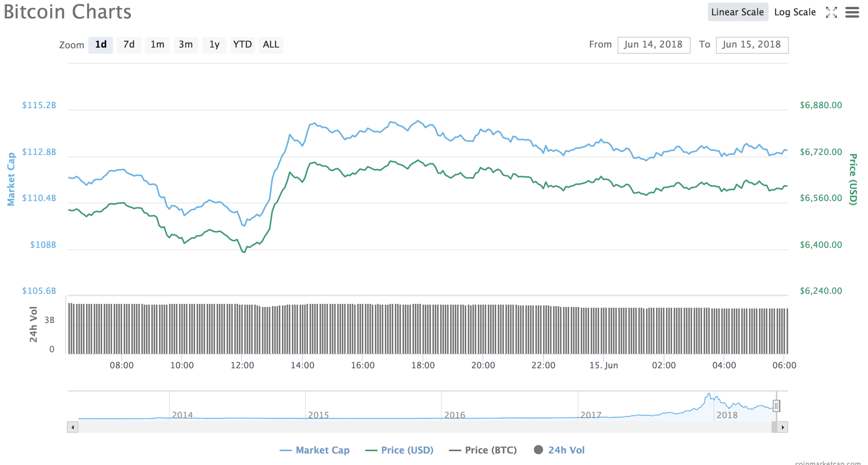868x465 pixels.
Task: Set zoom to 3m
Action: tap(186, 45)
